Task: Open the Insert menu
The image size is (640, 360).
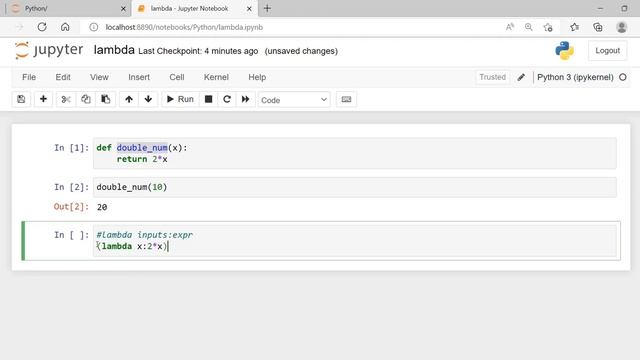Action: (x=139, y=77)
